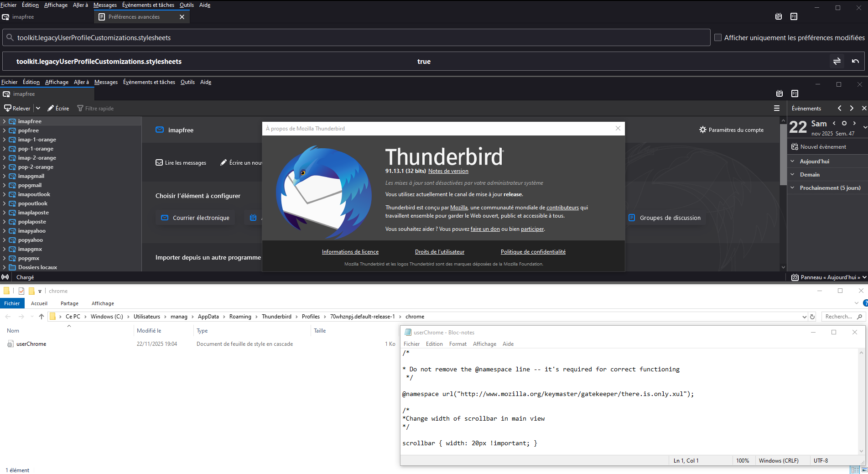Click the Thunderbird segment in the Explorer breadcrumb

pos(276,317)
